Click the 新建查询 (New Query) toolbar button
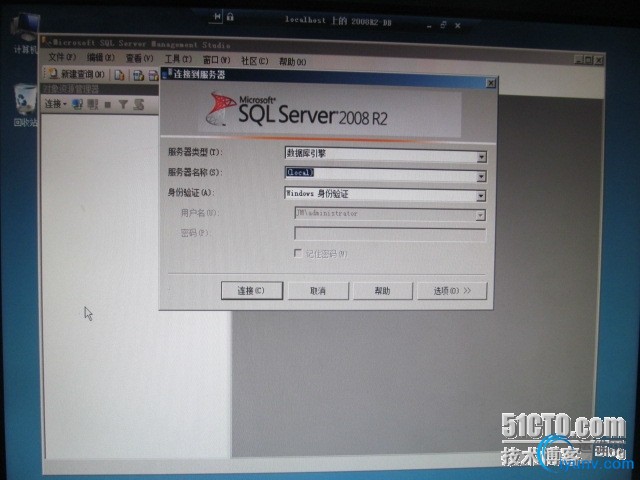Screen dimensions: 640x480 [x=76, y=74]
